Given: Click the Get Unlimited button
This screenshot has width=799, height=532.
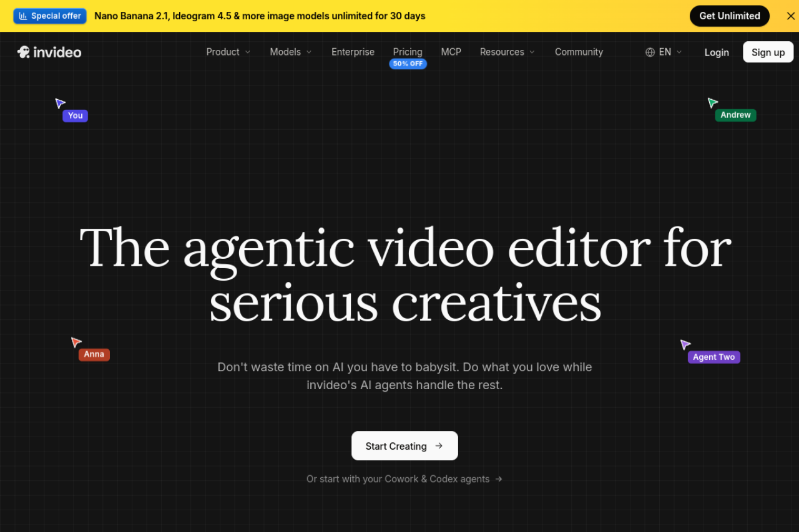Looking at the screenshot, I should point(730,16).
